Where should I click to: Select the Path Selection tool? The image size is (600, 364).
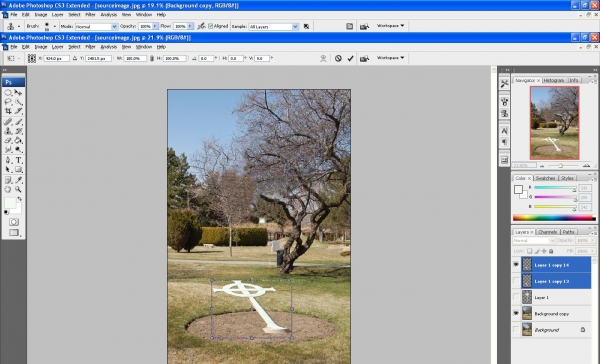(8, 169)
